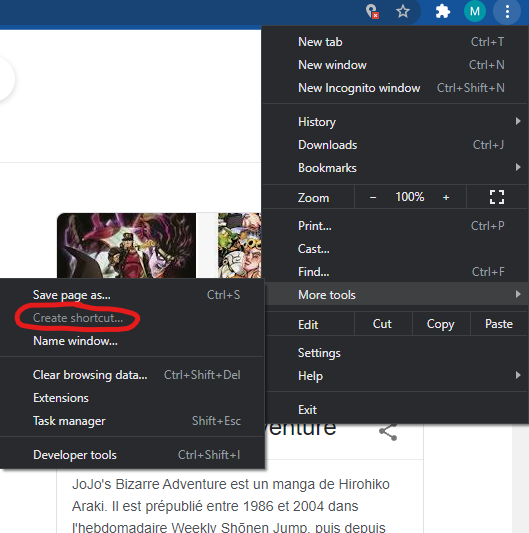Choose Find... from the menu
The height and width of the screenshot is (533, 529).
click(395, 272)
